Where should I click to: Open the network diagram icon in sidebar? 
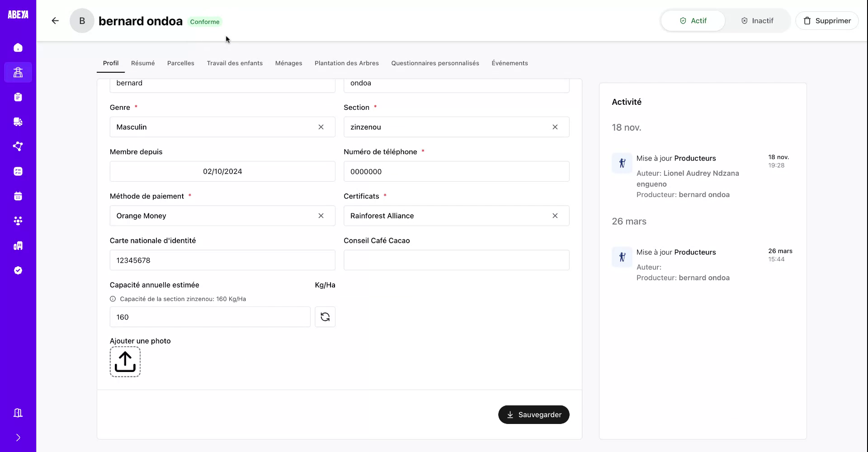(18, 146)
